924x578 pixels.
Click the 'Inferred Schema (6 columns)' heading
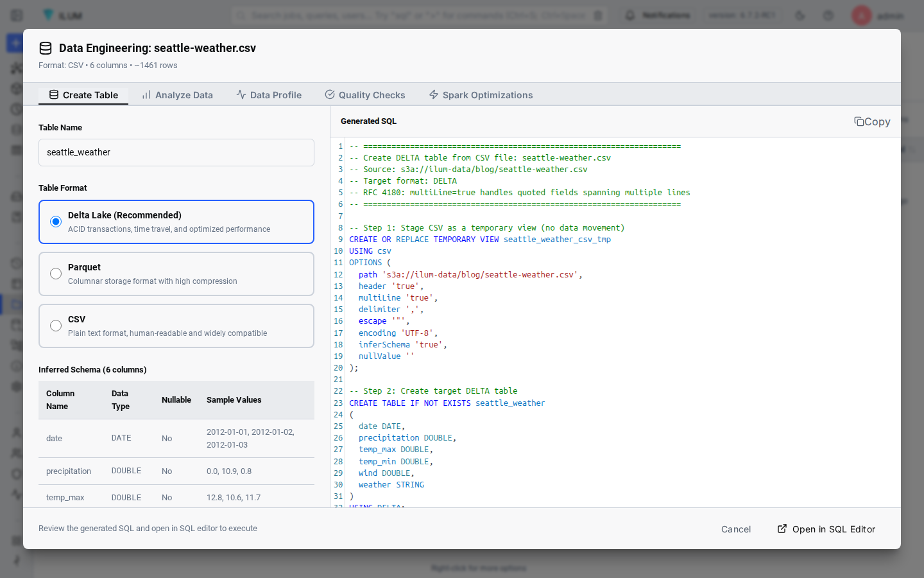(x=92, y=370)
